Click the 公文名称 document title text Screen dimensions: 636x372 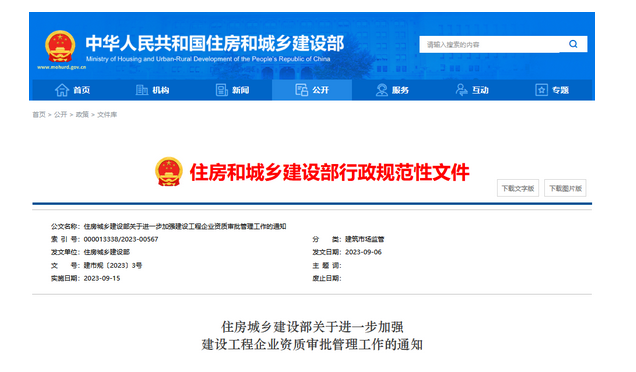click(185, 226)
